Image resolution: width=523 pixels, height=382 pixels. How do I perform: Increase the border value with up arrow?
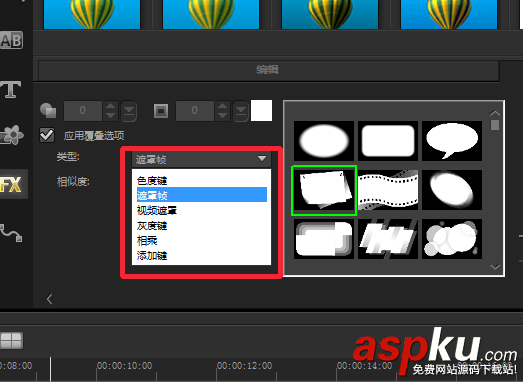(x=222, y=106)
